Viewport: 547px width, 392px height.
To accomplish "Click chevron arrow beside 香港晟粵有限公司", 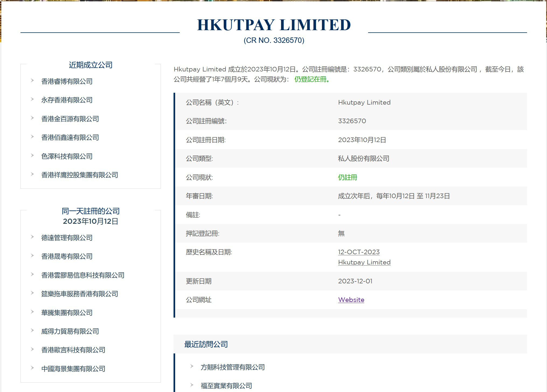I will (x=32, y=255).
